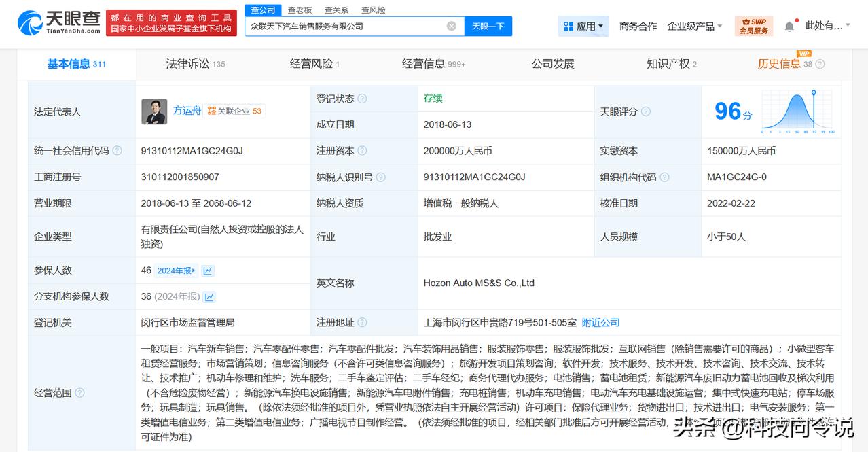Click the 96分 score distribution chart

point(797,111)
